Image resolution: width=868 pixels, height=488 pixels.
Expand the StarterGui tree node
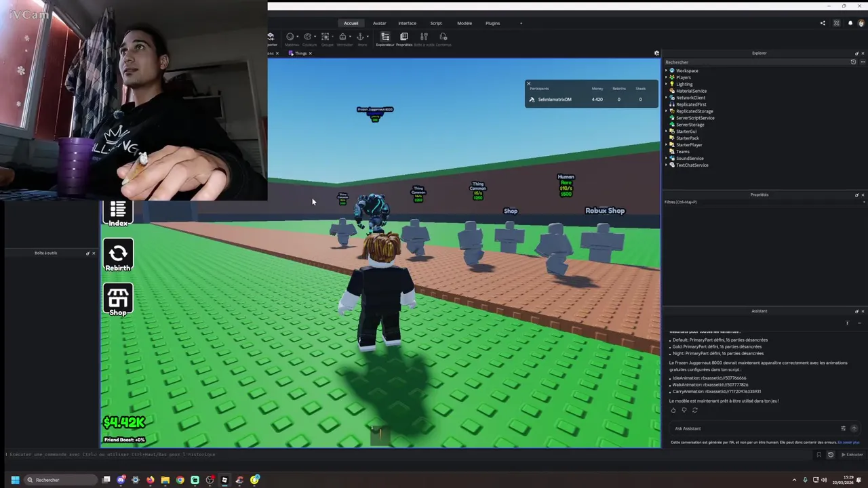click(x=667, y=131)
